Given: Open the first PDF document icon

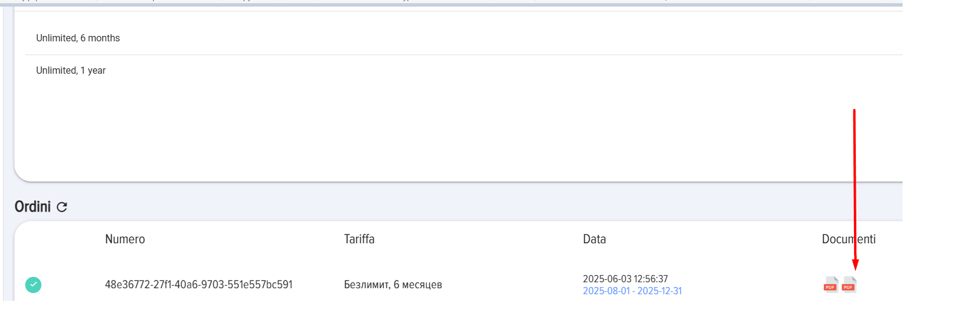Looking at the screenshot, I should point(831,284).
